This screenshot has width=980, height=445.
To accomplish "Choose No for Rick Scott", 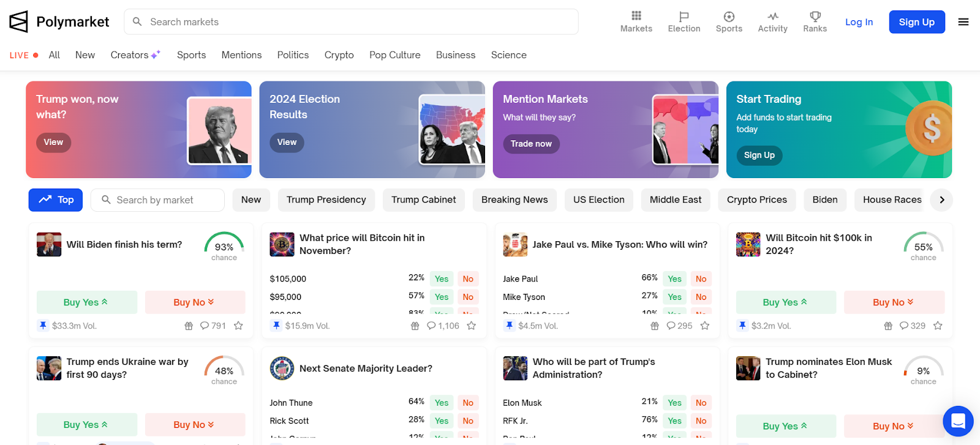I will (x=468, y=421).
